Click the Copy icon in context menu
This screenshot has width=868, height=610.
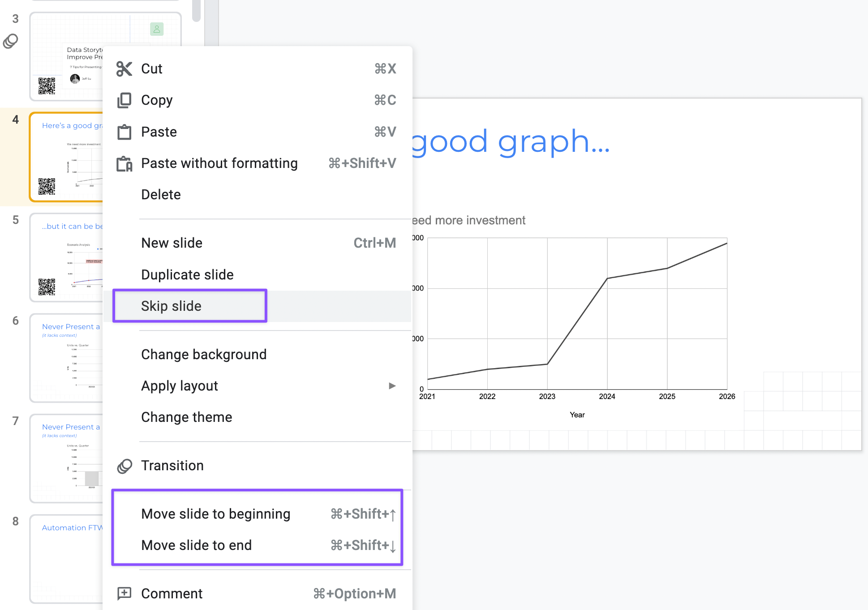(x=124, y=100)
